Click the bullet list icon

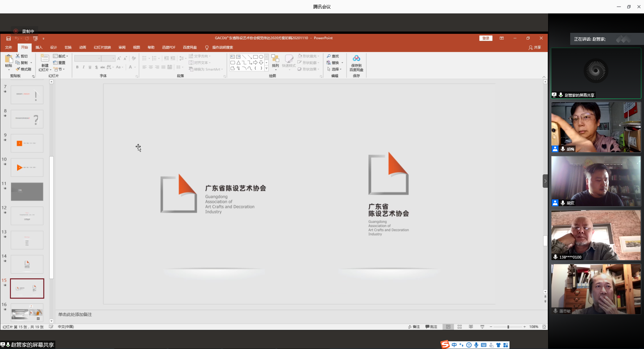click(x=144, y=58)
